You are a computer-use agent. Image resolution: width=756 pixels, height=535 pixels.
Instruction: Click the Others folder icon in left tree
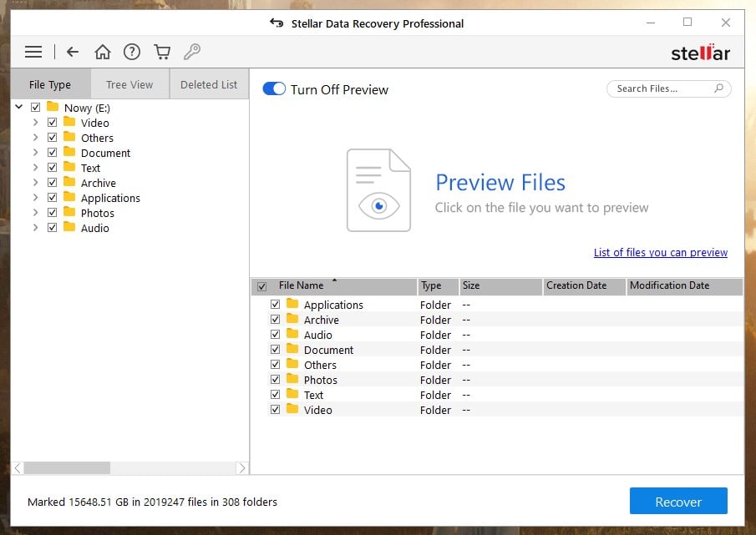tap(69, 136)
